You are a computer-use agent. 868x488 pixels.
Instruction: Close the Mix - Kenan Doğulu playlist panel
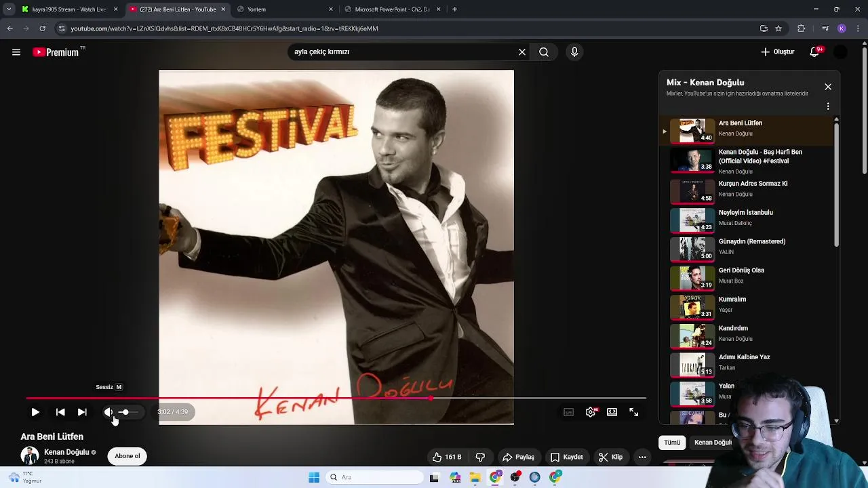[828, 87]
